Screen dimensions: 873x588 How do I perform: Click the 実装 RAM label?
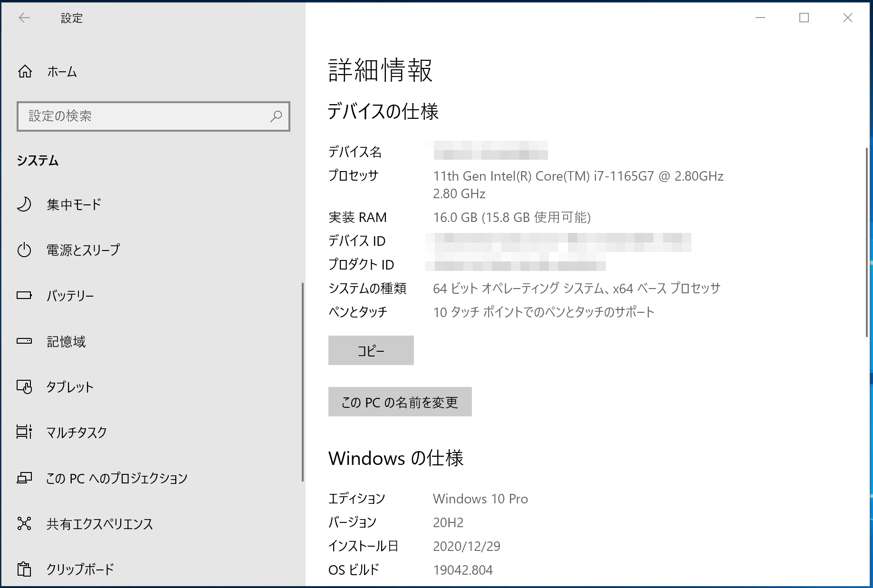pos(358,217)
